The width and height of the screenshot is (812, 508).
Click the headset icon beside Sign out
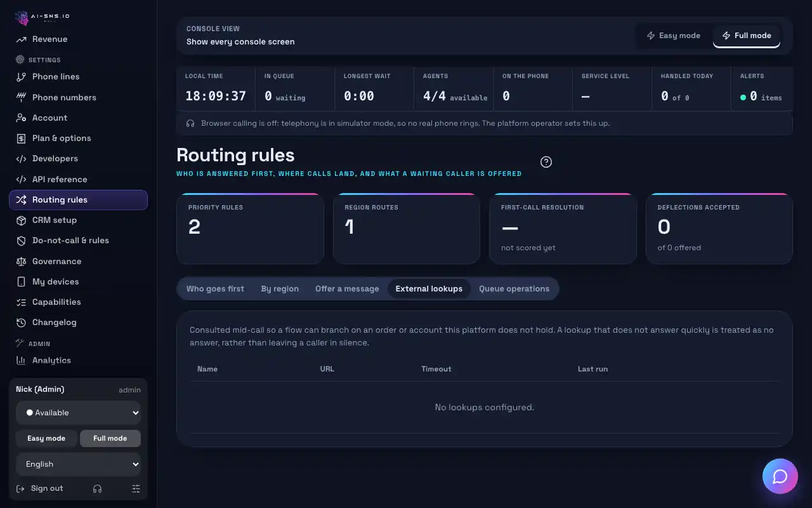point(97,488)
